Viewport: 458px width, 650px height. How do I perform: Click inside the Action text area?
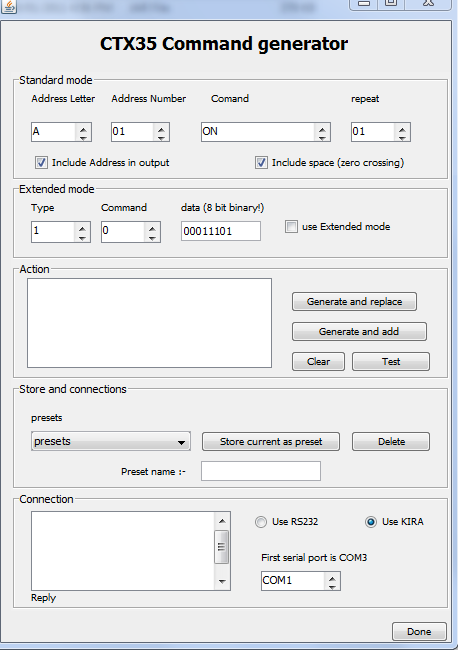(x=150, y=323)
